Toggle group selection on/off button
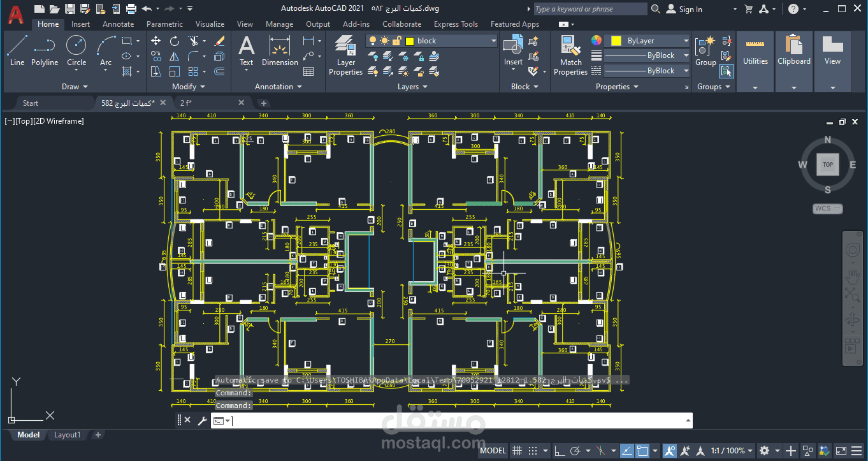 (x=727, y=71)
